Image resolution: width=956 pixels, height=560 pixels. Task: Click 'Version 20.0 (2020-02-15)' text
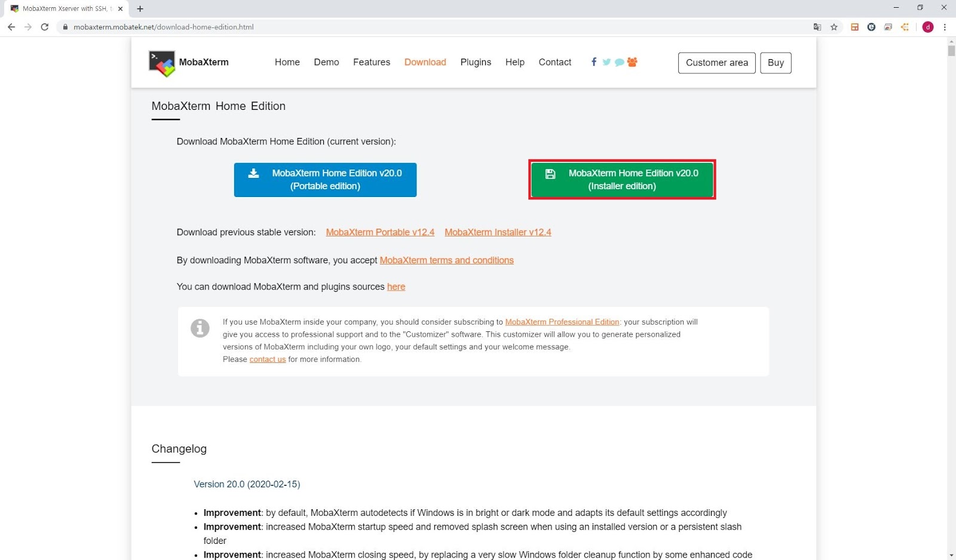(x=247, y=484)
